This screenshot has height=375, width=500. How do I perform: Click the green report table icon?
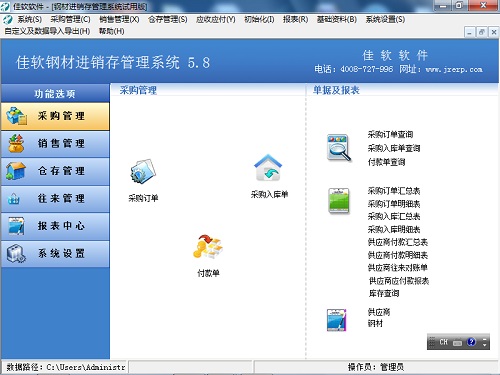click(339, 201)
